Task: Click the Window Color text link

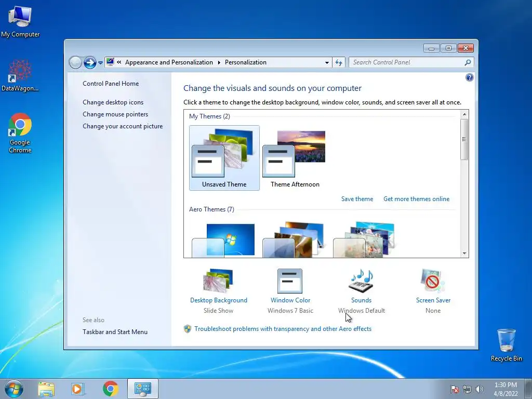Action: (x=290, y=300)
